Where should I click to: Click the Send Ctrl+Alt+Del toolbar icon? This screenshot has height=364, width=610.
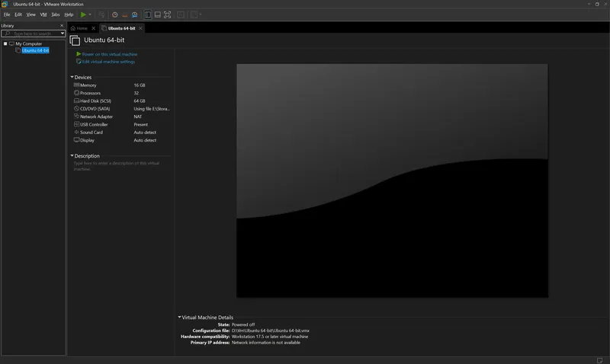point(101,14)
